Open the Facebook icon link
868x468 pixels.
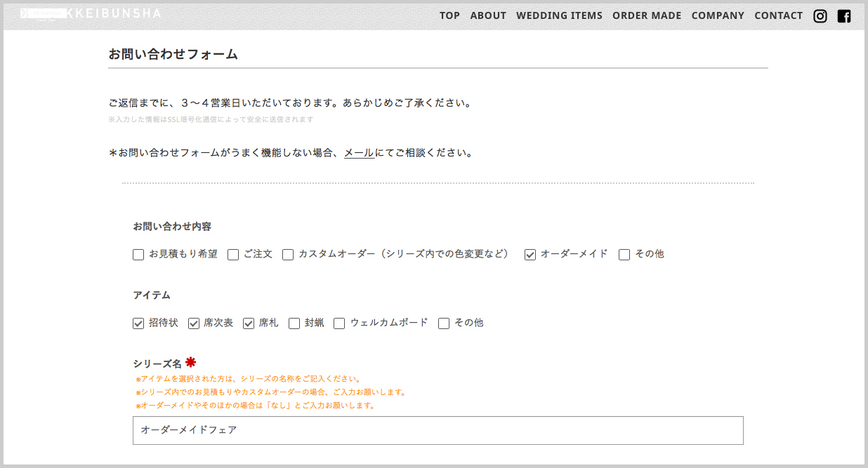pos(844,16)
